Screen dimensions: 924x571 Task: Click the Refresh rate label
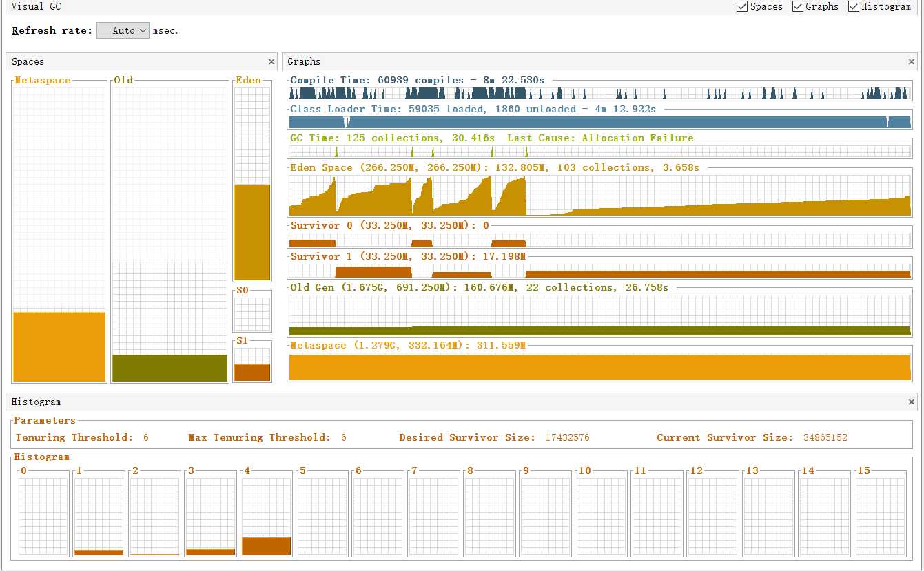tap(52, 30)
